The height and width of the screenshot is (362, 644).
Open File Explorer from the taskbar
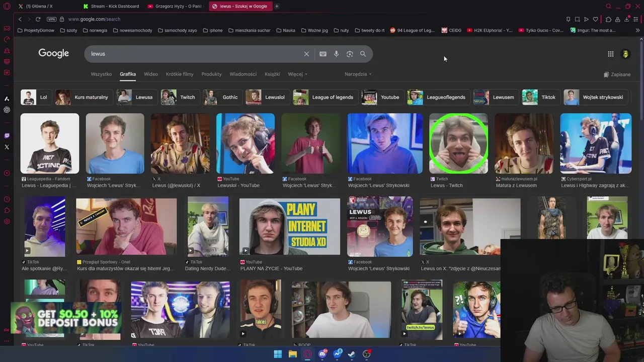pos(292,354)
